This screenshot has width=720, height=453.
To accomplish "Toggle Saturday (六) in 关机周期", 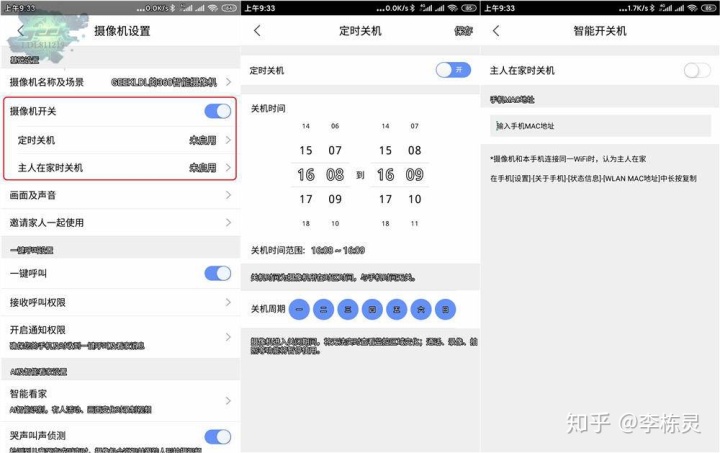I will [x=421, y=309].
